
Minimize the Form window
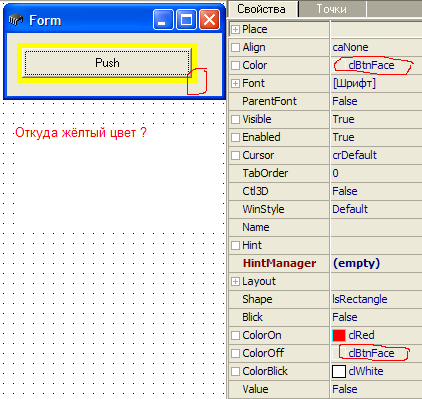point(163,20)
